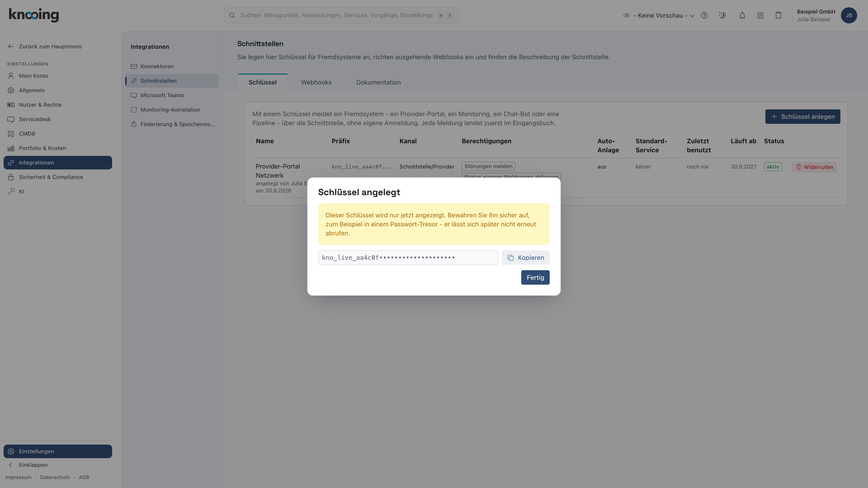Select Integrationen in the sidebar
The image size is (868, 488).
click(58, 163)
